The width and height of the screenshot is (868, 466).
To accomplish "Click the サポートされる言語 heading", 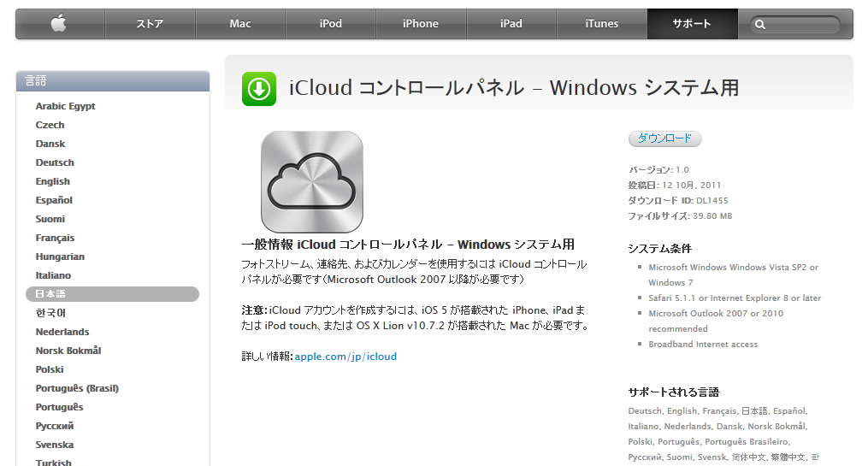I will (x=673, y=392).
